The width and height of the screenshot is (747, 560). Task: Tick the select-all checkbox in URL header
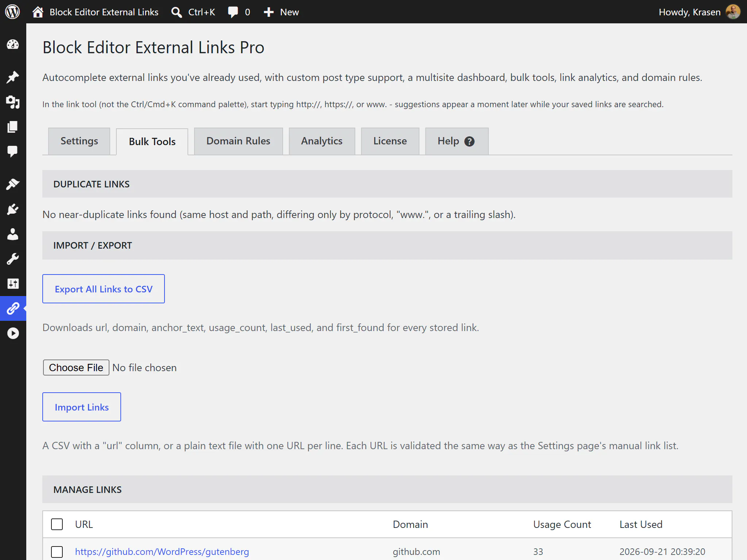(57, 524)
